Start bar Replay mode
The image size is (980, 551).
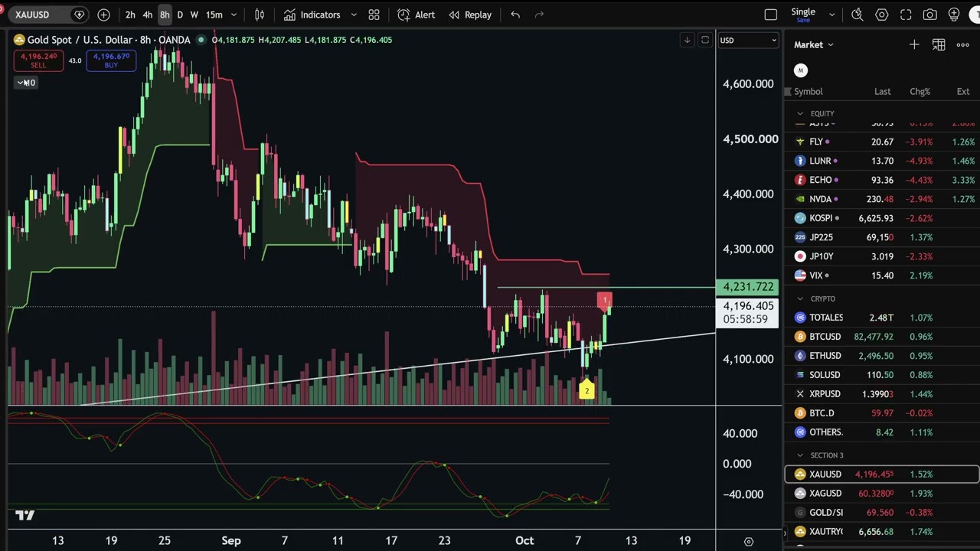470,15
